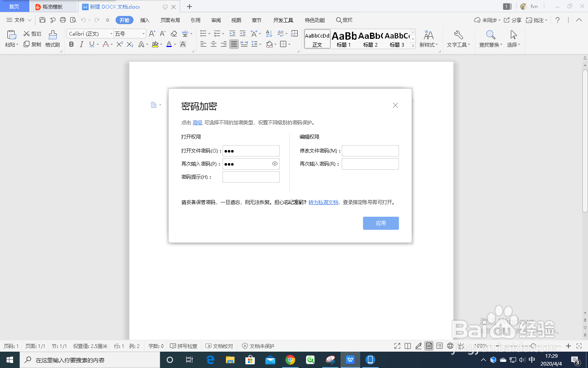Click the help question mark icon

(557, 20)
